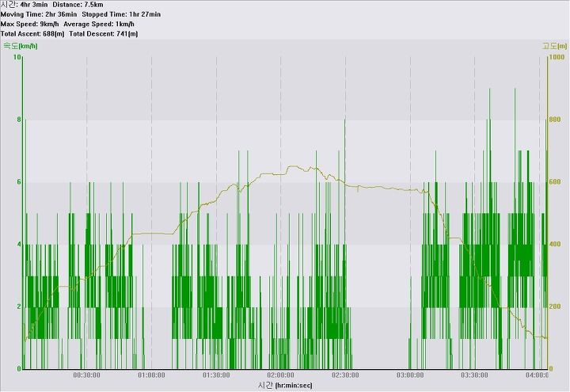Click the speed axis label 8

click(19, 120)
